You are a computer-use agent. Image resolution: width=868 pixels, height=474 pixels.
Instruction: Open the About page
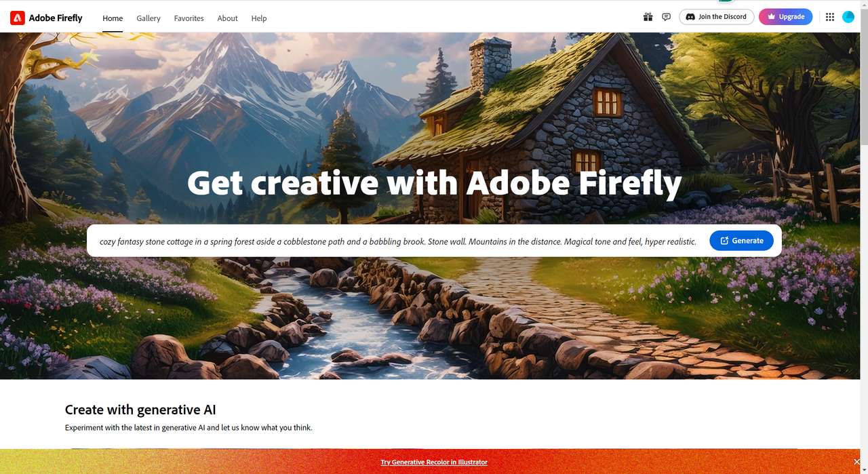(227, 18)
